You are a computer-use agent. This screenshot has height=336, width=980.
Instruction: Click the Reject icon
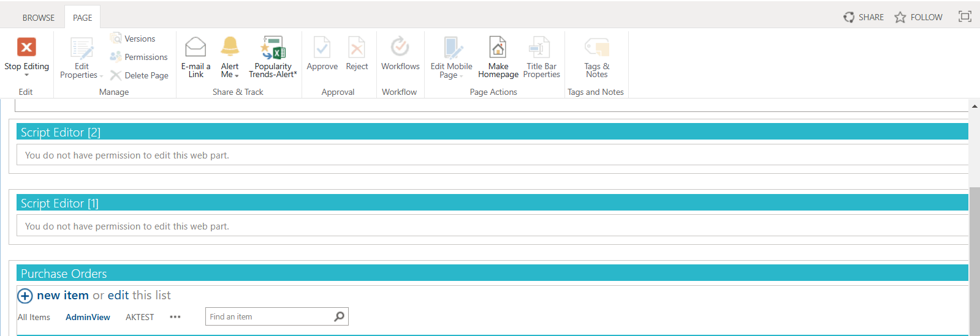click(x=357, y=47)
